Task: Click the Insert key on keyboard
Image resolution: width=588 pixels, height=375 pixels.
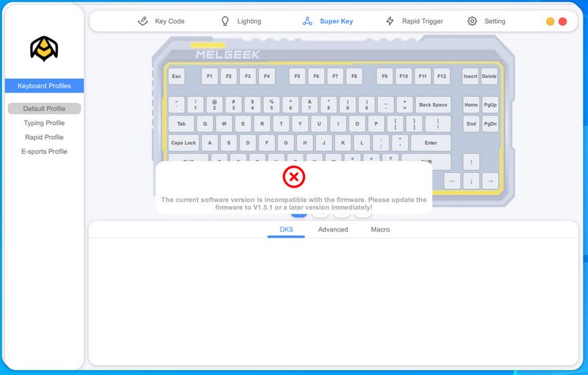Action: point(470,76)
